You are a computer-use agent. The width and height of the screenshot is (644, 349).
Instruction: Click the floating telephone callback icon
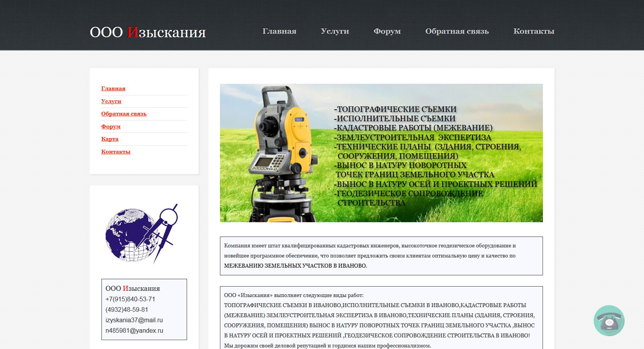click(609, 321)
